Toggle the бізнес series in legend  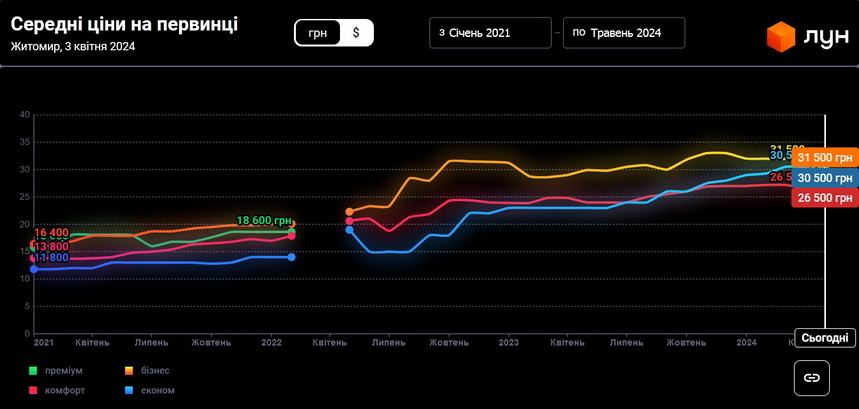[x=159, y=371]
